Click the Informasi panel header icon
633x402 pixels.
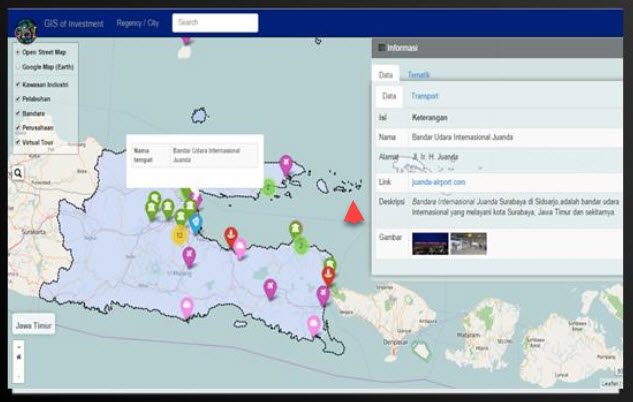pos(381,48)
